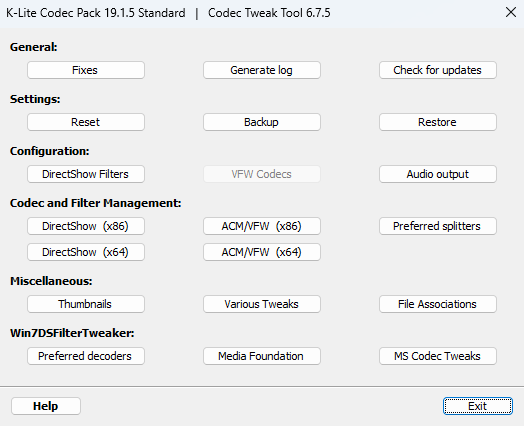Click the Generate log button

(x=262, y=70)
